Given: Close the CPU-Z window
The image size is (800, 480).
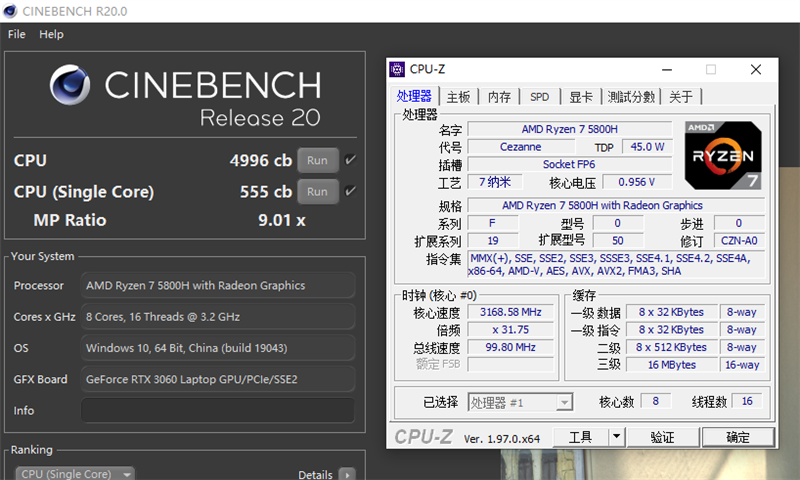Looking at the screenshot, I should click(756, 69).
